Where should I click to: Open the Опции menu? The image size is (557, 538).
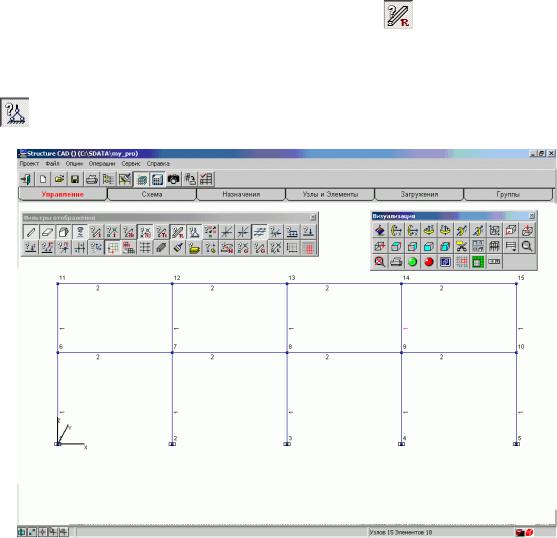(74, 164)
